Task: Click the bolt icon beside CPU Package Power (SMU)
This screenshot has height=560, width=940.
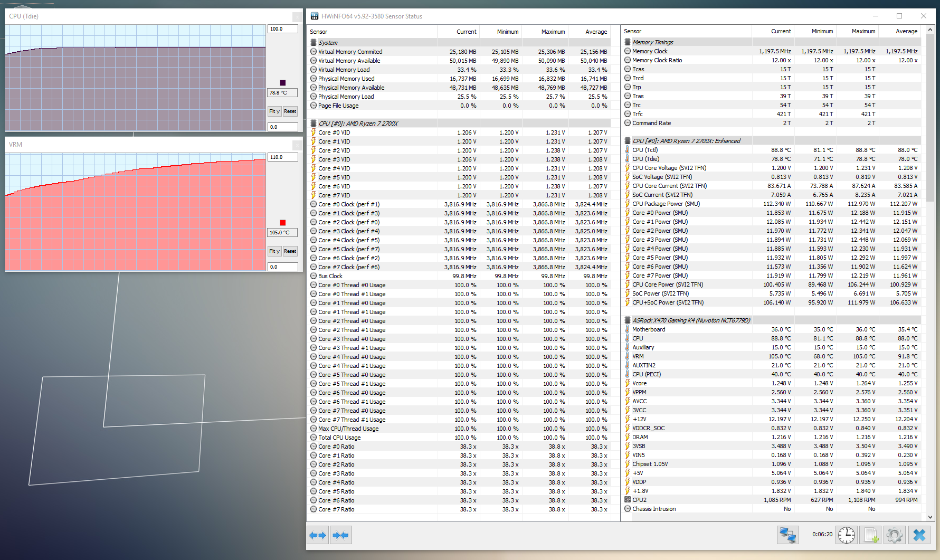Action: (628, 204)
